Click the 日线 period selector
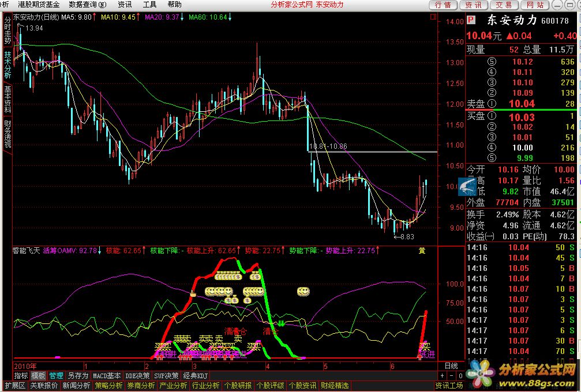This screenshot has width=581, height=392. coord(451,365)
